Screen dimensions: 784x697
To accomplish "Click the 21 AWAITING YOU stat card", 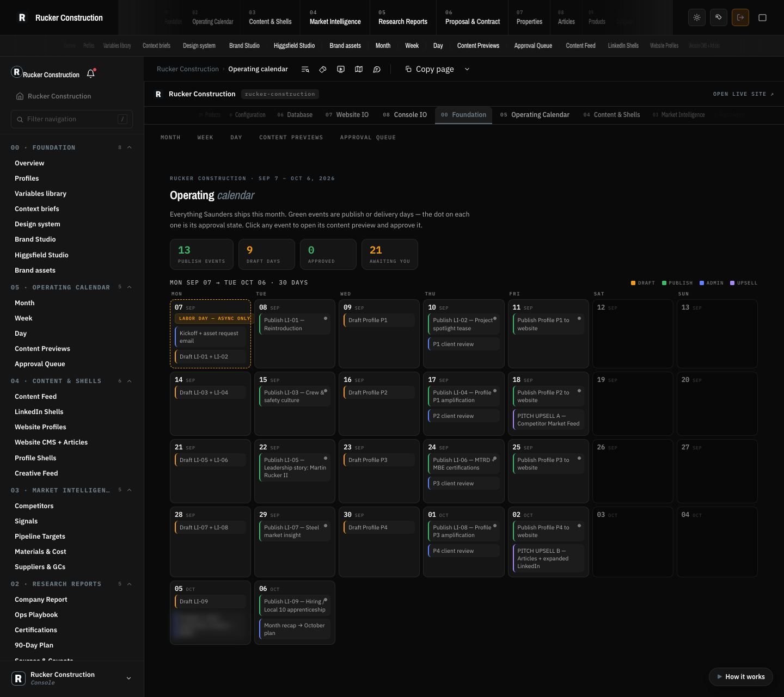I will coord(390,254).
